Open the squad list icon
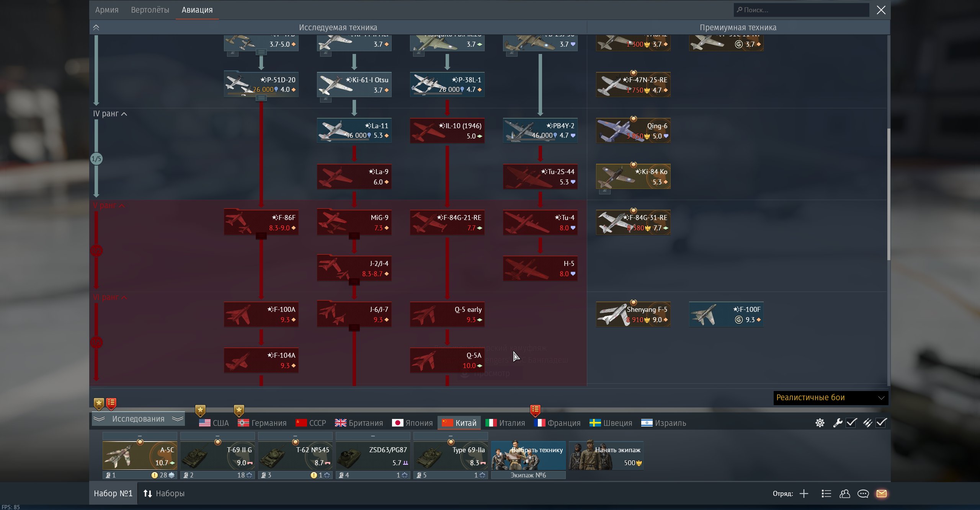Viewport: 980px width, 510px height. coord(826,494)
